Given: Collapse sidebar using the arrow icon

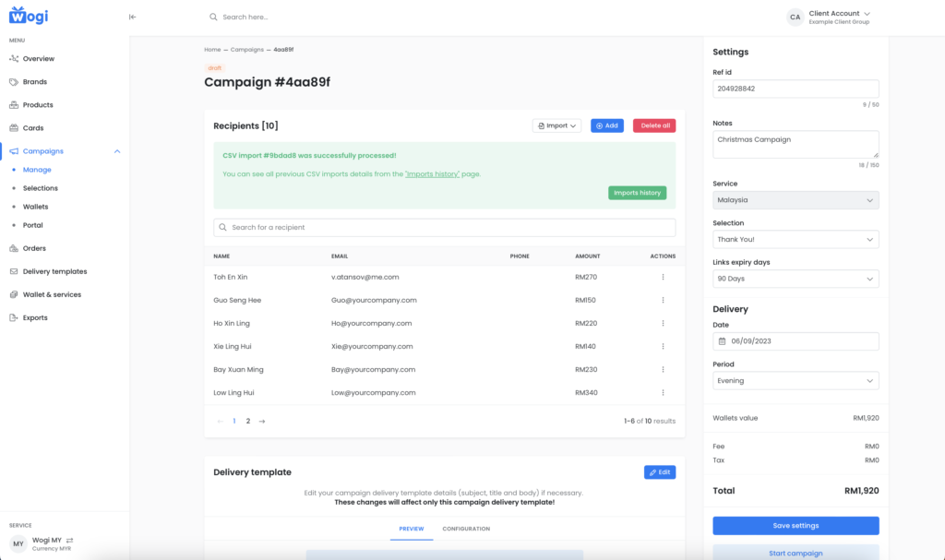Looking at the screenshot, I should point(132,17).
